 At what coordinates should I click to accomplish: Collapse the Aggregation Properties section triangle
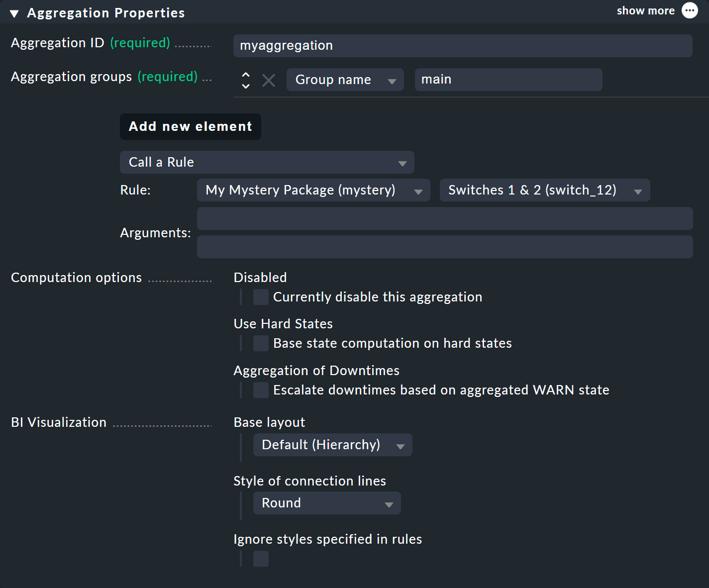click(13, 13)
